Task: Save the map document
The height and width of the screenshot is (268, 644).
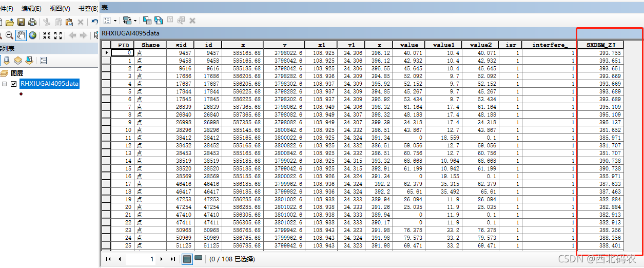Action: [x=21, y=22]
